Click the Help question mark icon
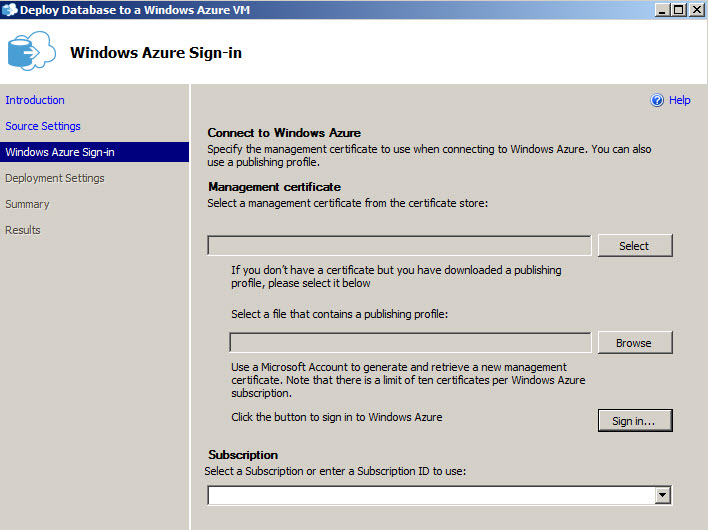Image resolution: width=708 pixels, height=530 pixels. tap(657, 100)
